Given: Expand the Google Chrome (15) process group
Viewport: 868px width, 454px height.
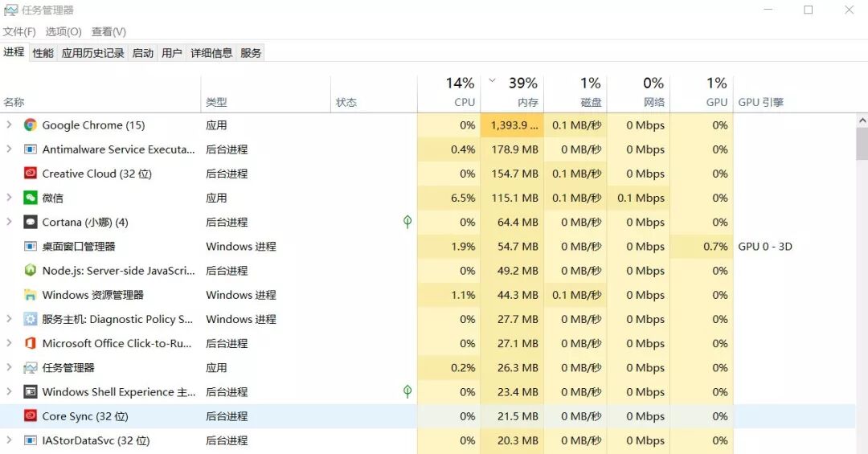Looking at the screenshot, I should coord(9,125).
